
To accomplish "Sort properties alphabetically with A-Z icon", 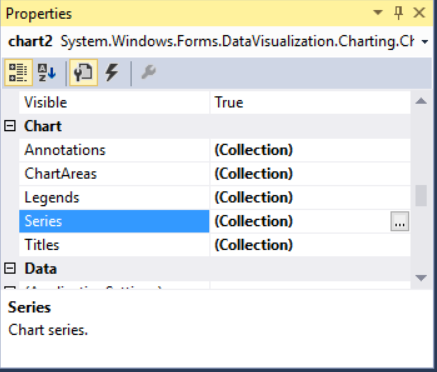I will click(47, 72).
